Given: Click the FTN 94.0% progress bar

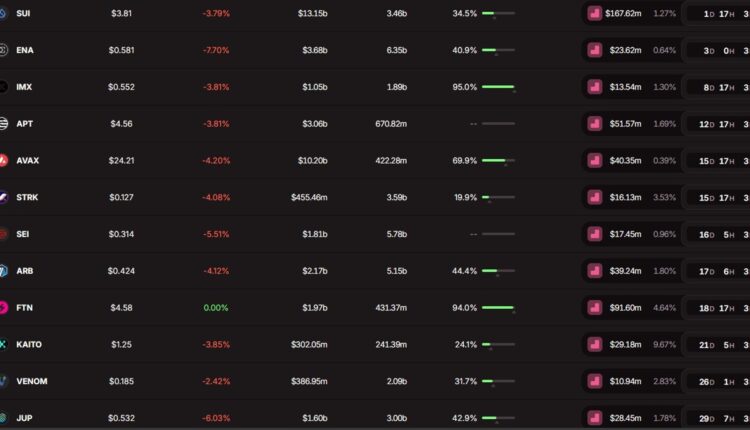Looking at the screenshot, I should pos(498,307).
